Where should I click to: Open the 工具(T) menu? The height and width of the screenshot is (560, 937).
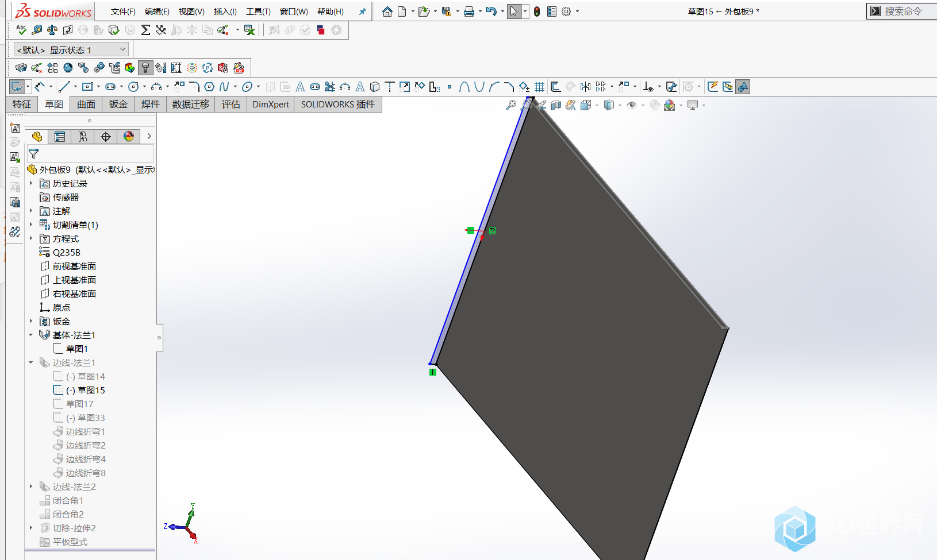(258, 11)
